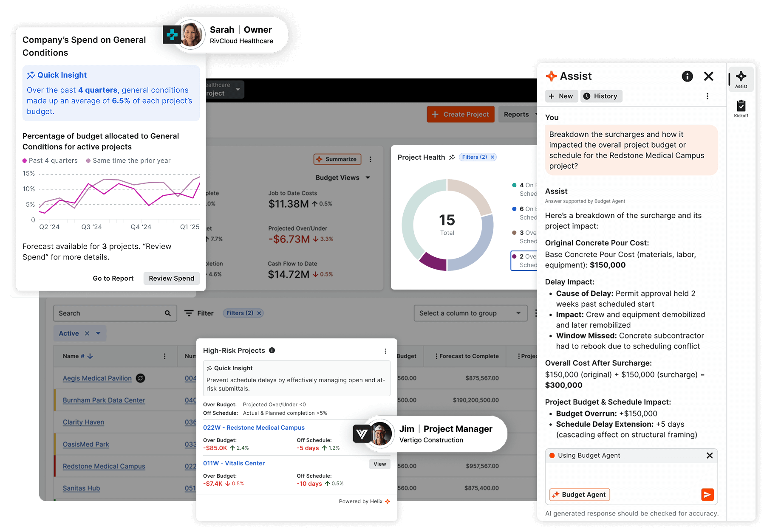This screenshot has height=532, width=764.
Task: Open the High-Risk Projects info icon
Action: click(x=272, y=350)
